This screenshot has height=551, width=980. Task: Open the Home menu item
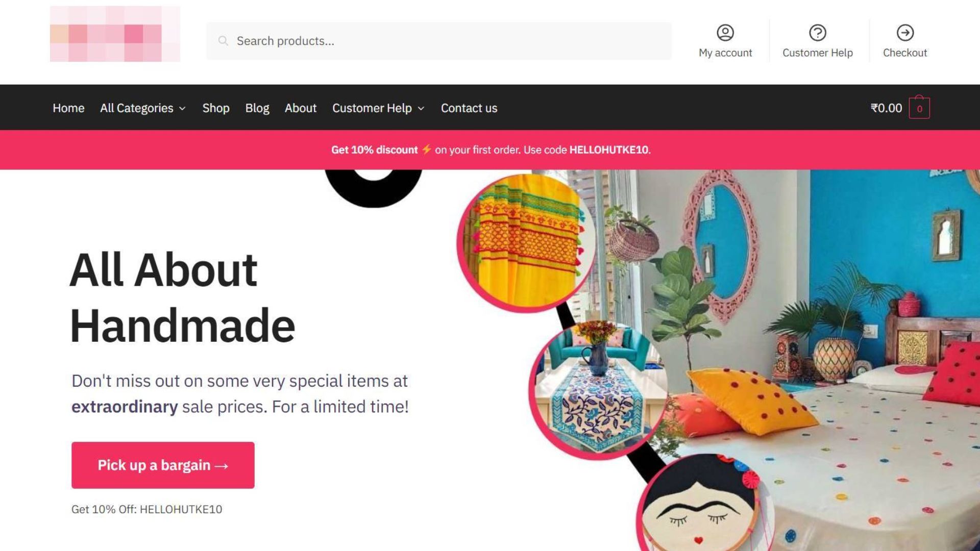(x=68, y=108)
